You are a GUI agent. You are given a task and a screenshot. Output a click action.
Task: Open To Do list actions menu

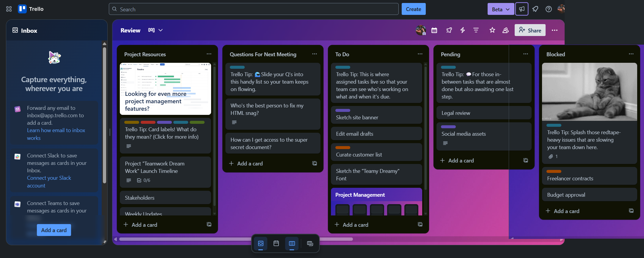pyautogui.click(x=420, y=54)
